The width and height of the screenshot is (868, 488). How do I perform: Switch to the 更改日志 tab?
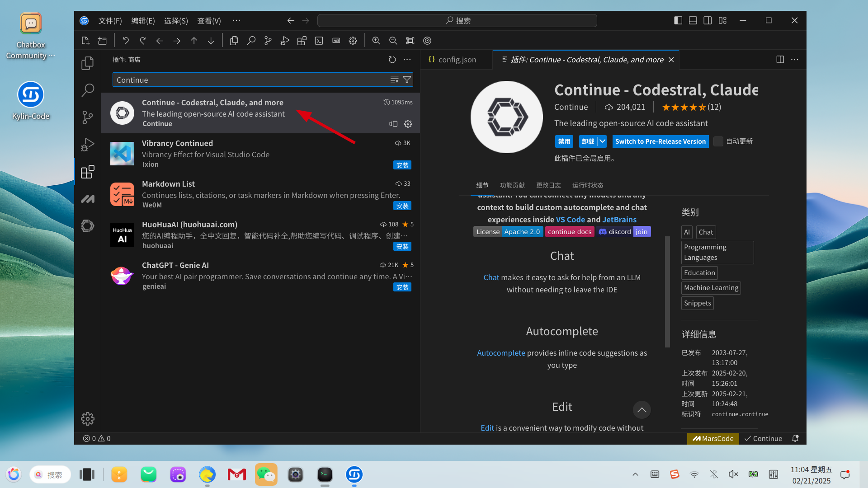pyautogui.click(x=548, y=185)
